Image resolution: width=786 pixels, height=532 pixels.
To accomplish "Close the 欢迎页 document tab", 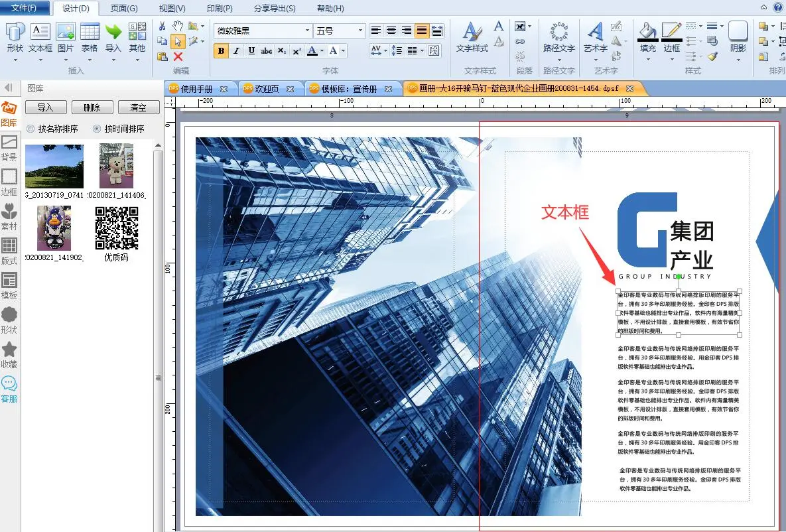I will click(291, 89).
